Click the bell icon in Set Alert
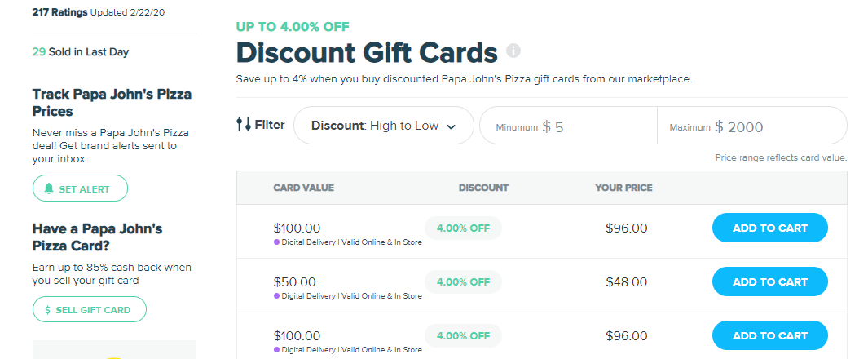Viewport: 868px width, 359px height. pyautogui.click(x=49, y=188)
